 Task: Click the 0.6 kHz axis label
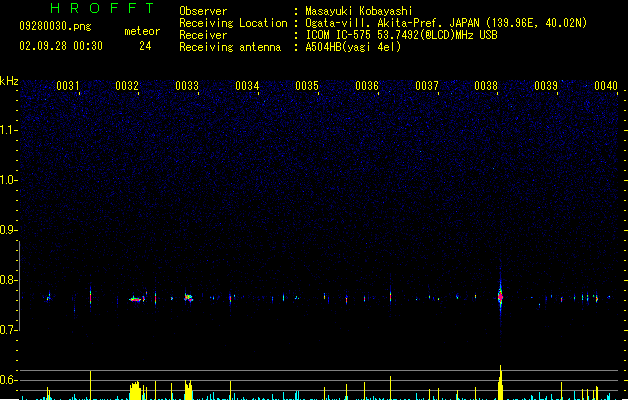[8, 380]
